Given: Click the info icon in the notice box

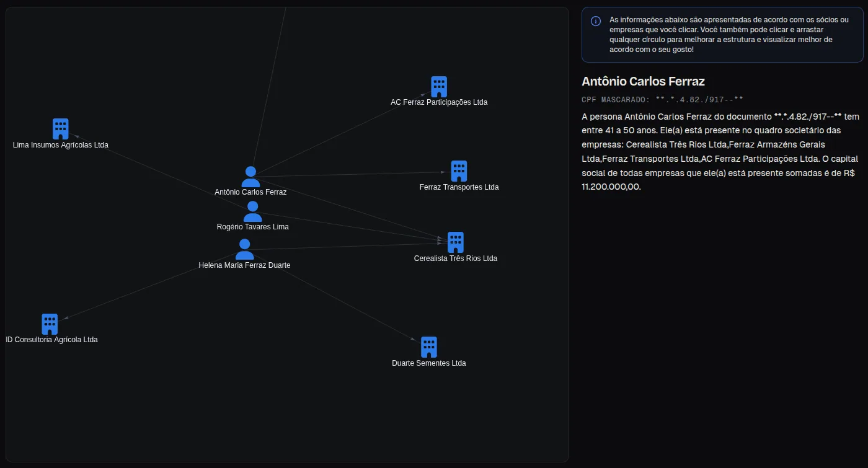Looking at the screenshot, I should point(596,21).
